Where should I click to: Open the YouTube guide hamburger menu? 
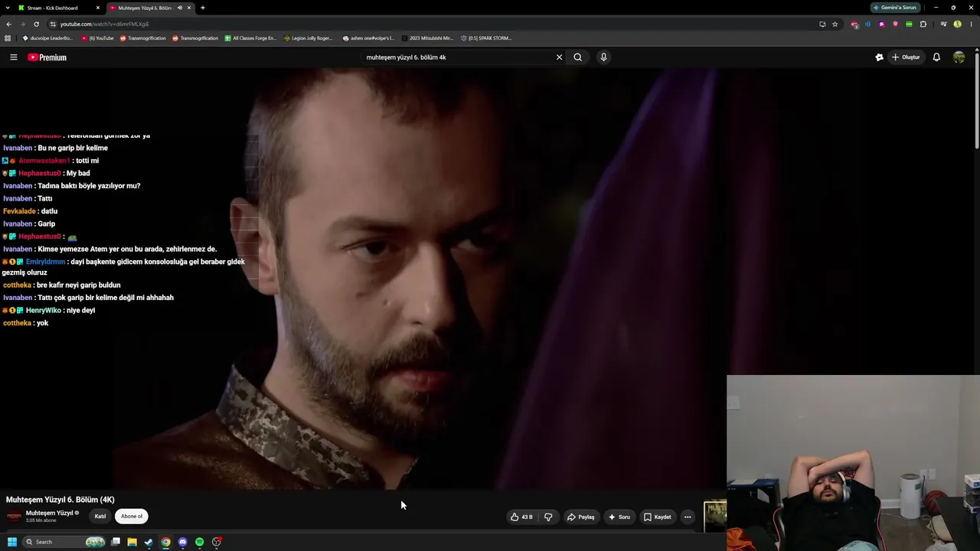click(13, 57)
